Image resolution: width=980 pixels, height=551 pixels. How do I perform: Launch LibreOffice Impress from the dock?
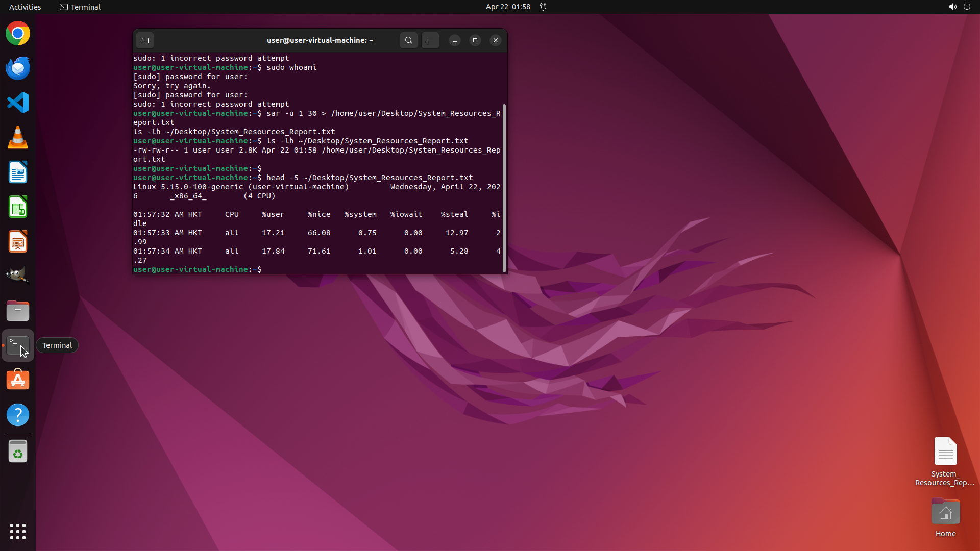(x=18, y=242)
